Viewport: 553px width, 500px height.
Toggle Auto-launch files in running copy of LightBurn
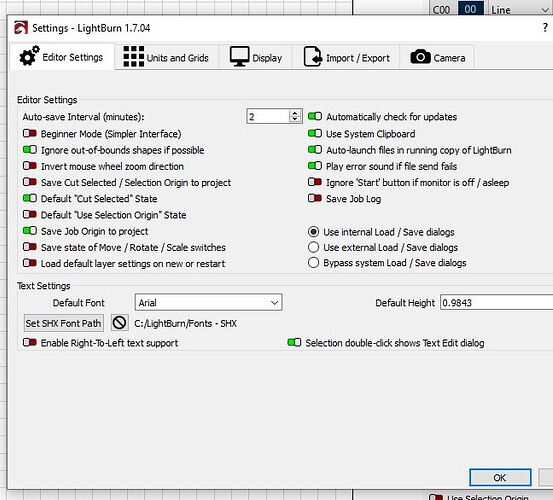click(315, 150)
